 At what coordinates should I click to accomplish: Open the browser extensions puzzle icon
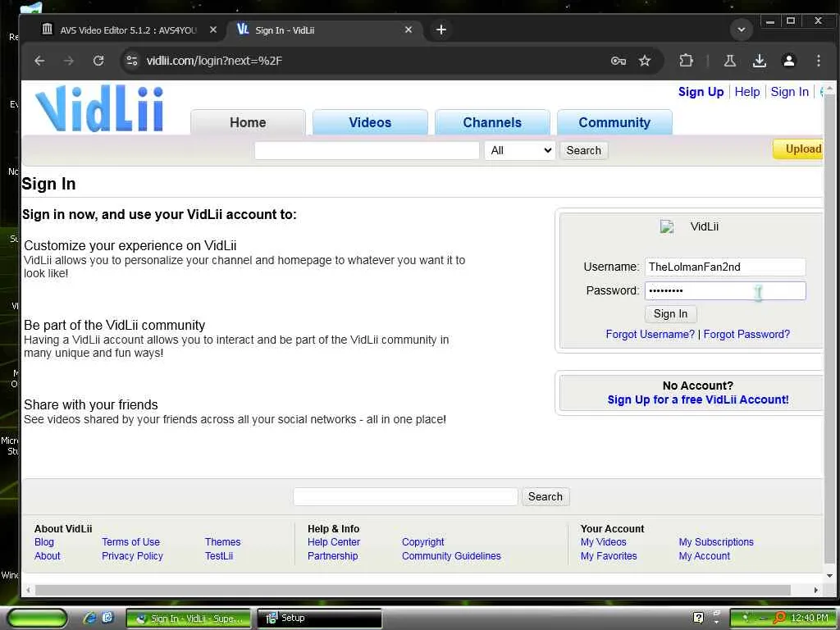click(x=686, y=61)
